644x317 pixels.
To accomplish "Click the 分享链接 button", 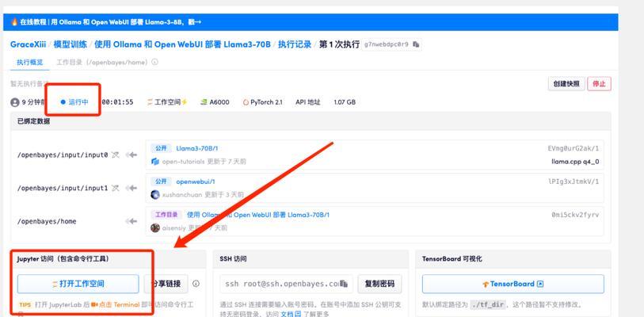I will (x=166, y=284).
